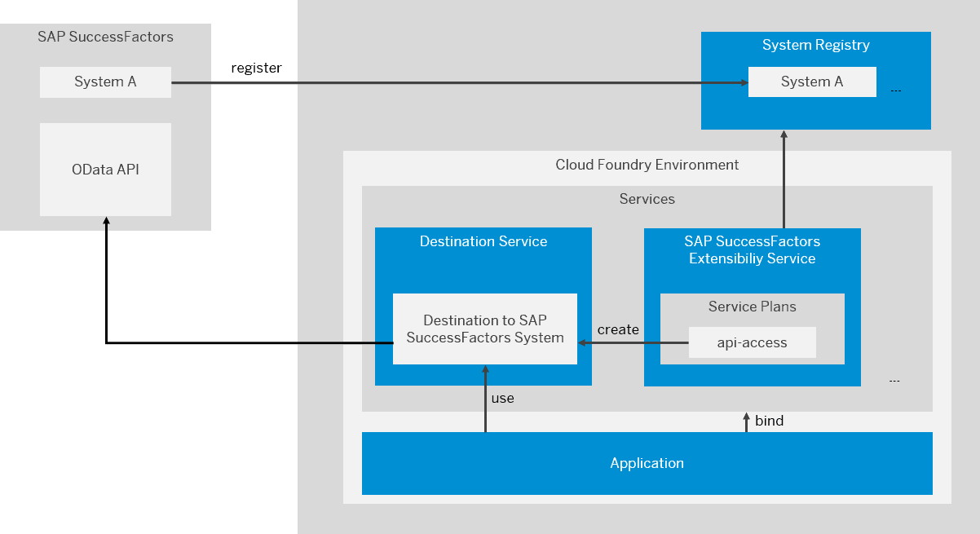The width and height of the screenshot is (980, 534).
Task: Select the OData API box
Action: tap(105, 170)
